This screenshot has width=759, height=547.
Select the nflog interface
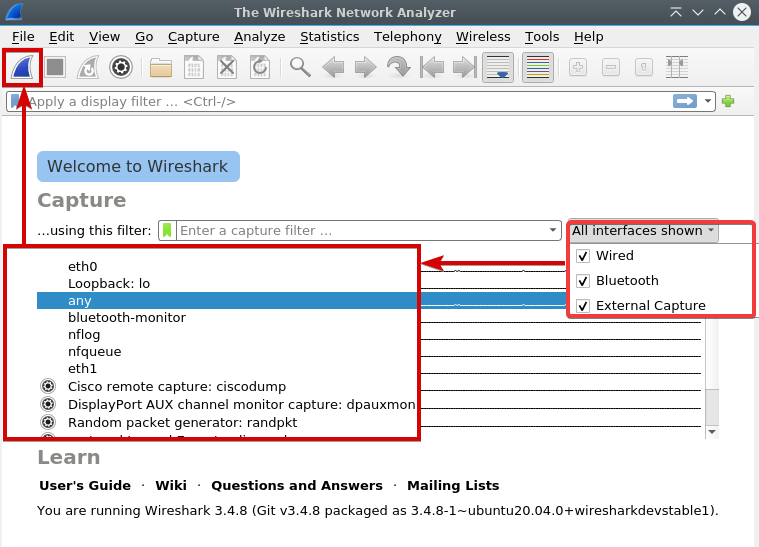click(x=84, y=334)
